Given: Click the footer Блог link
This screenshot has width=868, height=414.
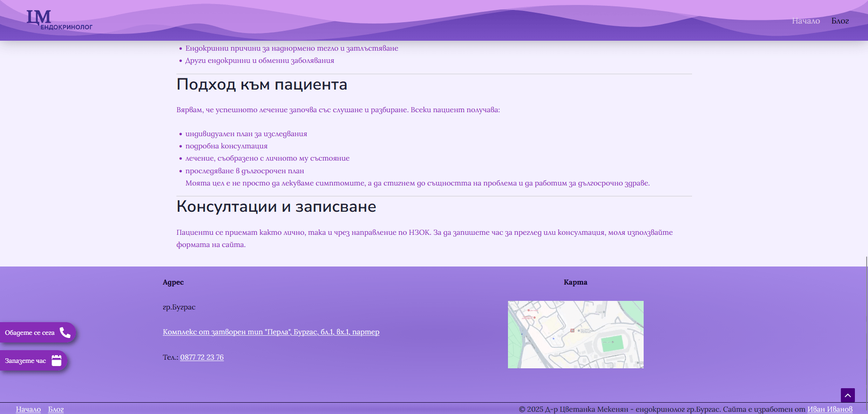Looking at the screenshot, I should click(x=56, y=409).
